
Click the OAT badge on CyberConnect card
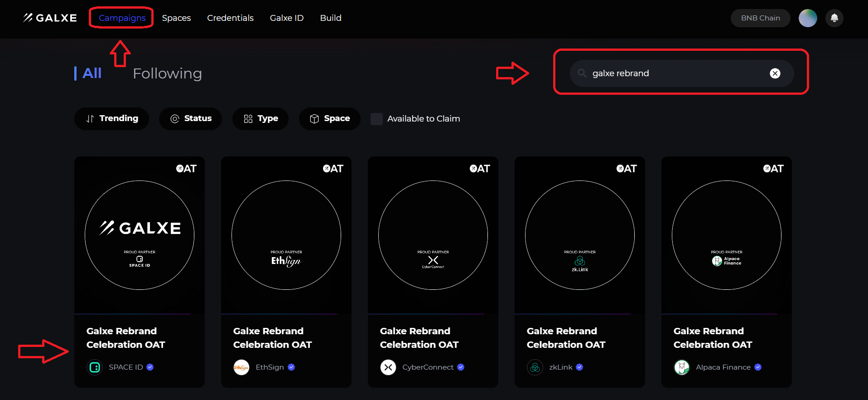point(480,169)
